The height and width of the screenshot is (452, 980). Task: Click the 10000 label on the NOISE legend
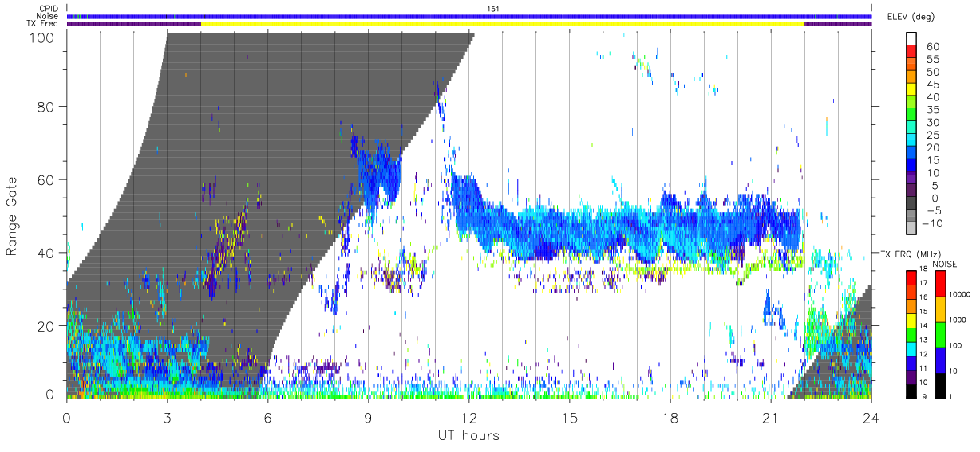pos(960,295)
